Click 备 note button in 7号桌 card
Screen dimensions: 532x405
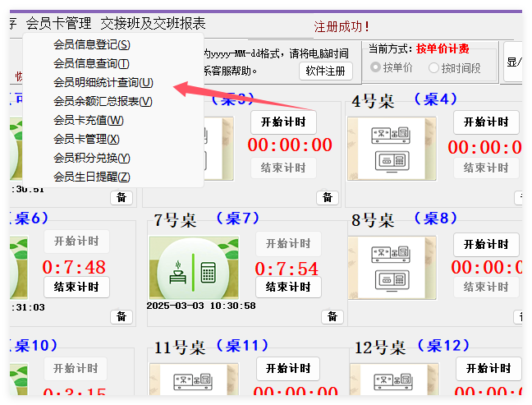point(332,317)
